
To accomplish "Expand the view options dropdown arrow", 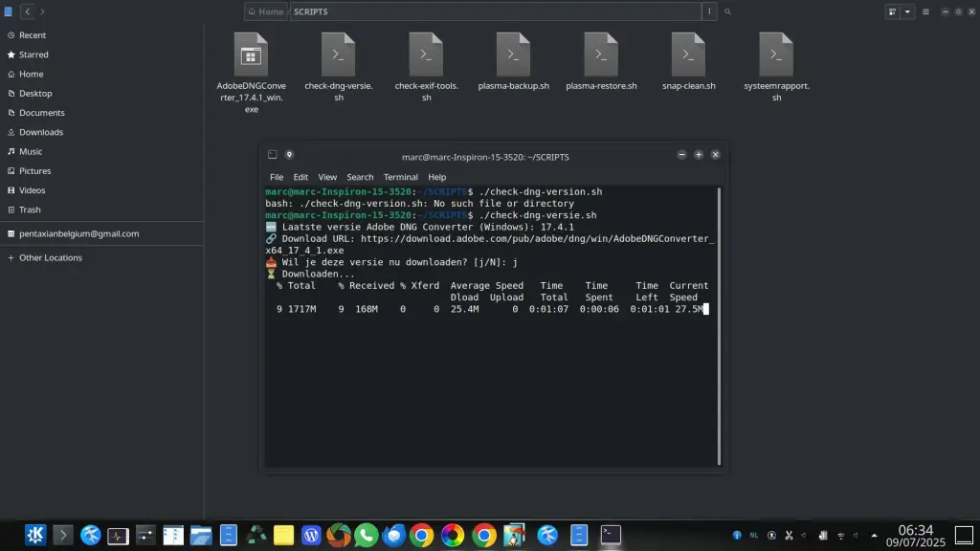I will point(907,11).
